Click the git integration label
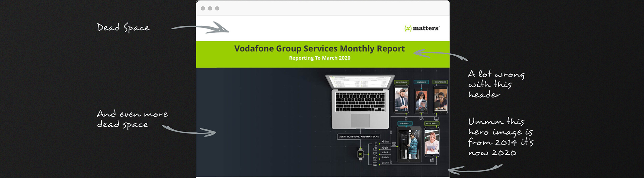Screen dimensions: 644x178 point(385,148)
